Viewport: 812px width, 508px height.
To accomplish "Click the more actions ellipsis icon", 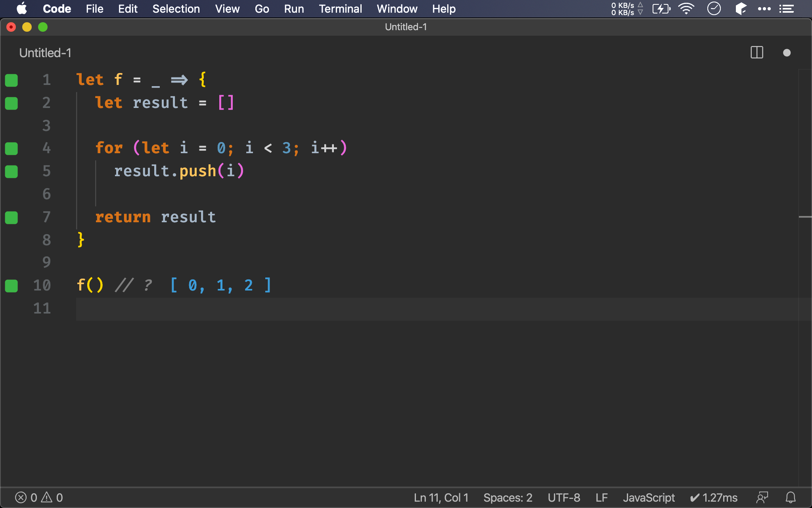I will click(x=764, y=8).
